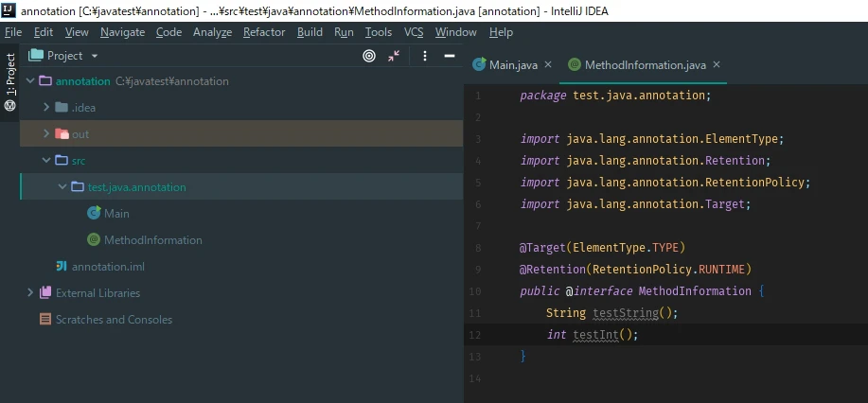Click the path text C:¥javatest¥annotation
The width and height of the screenshot is (868, 403).
pos(172,81)
